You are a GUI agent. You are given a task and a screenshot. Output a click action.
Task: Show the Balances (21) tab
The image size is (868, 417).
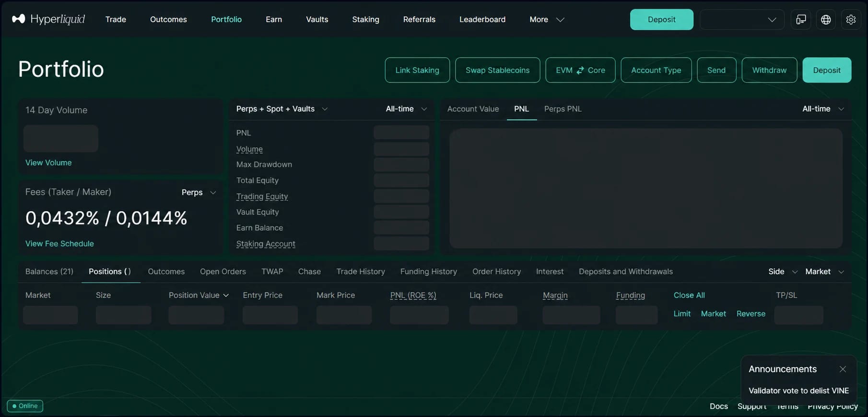(49, 272)
